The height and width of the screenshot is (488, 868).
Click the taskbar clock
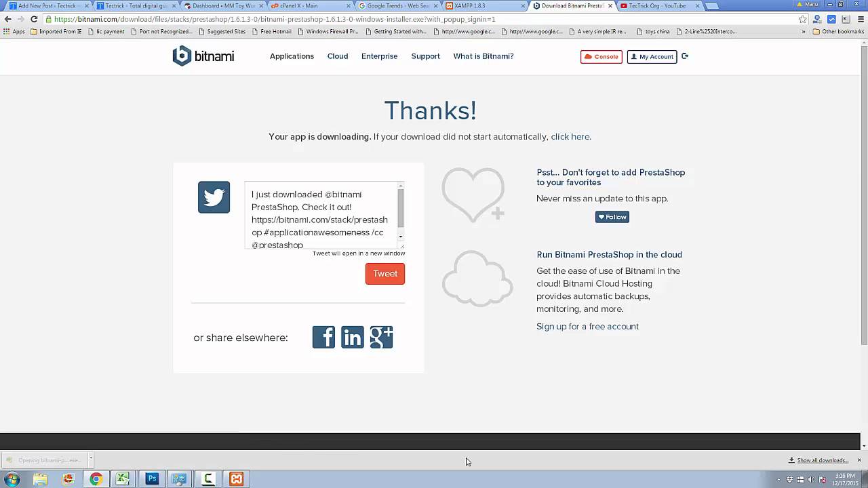(x=845, y=479)
